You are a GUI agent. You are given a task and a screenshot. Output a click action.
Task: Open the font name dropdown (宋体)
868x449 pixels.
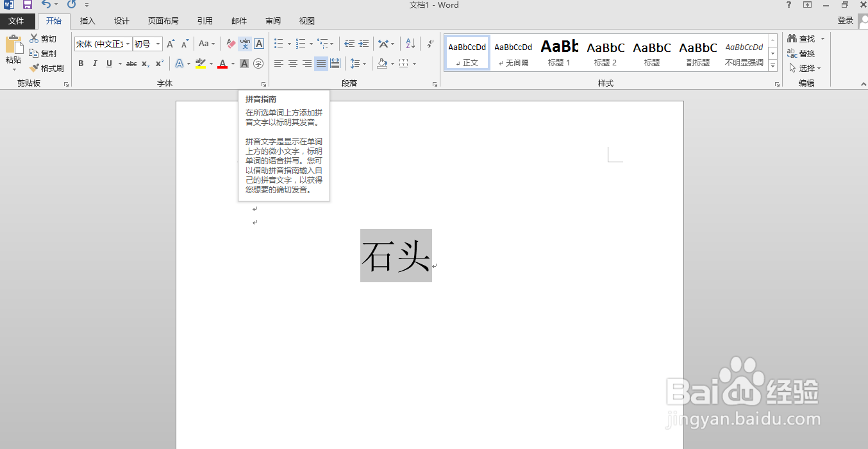(128, 44)
